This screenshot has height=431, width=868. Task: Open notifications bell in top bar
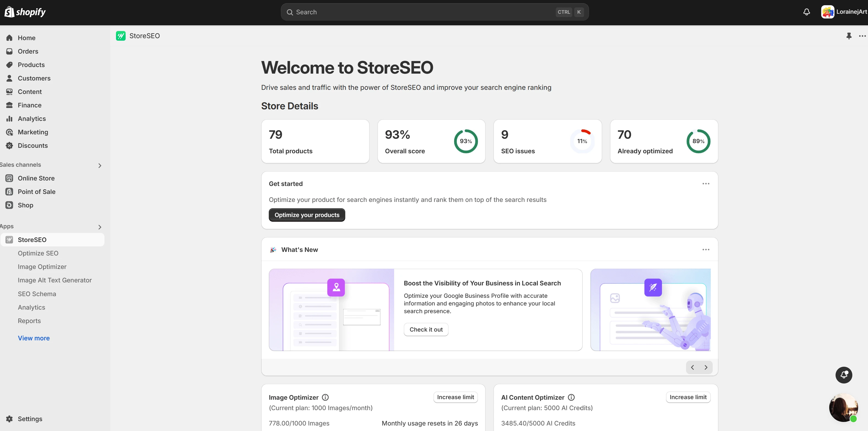click(806, 12)
